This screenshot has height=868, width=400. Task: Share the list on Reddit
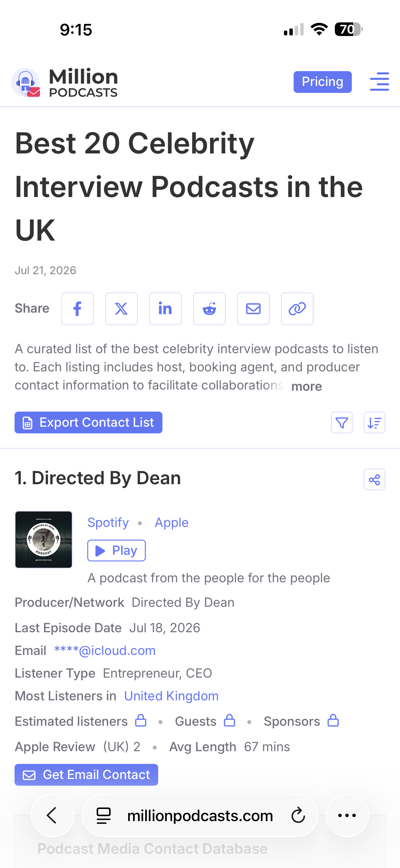tap(209, 309)
